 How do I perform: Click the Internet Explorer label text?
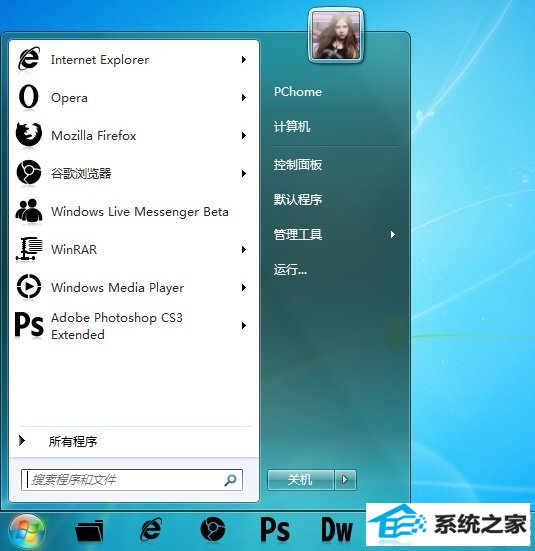pos(100,60)
